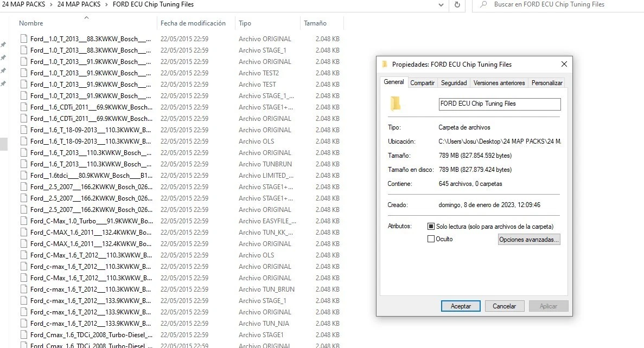Image resolution: width=644 pixels, height=348 pixels.
Task: Click file icon of Archivo STAGE1 Cmax row
Action: click(24, 335)
